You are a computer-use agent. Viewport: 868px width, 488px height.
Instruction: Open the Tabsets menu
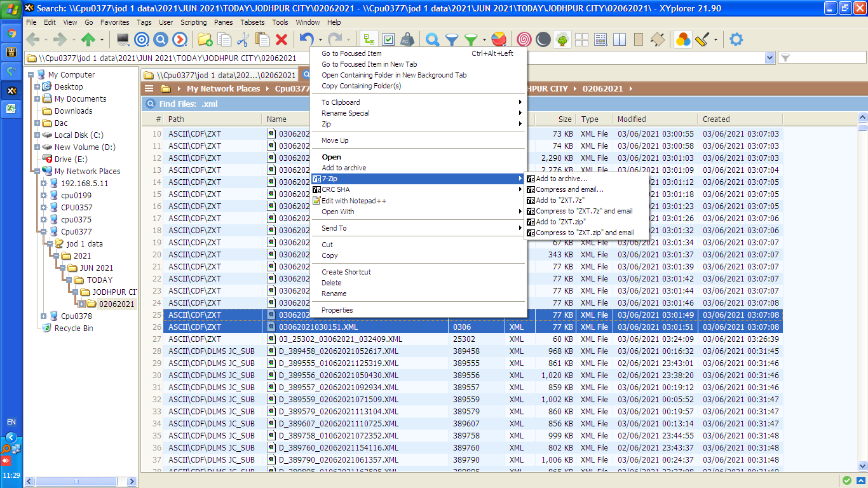click(253, 22)
